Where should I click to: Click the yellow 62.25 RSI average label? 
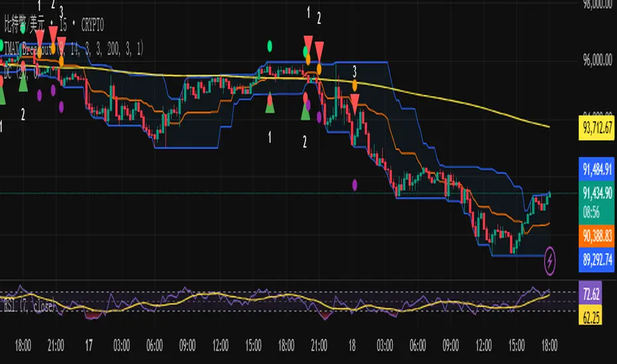[x=591, y=316]
